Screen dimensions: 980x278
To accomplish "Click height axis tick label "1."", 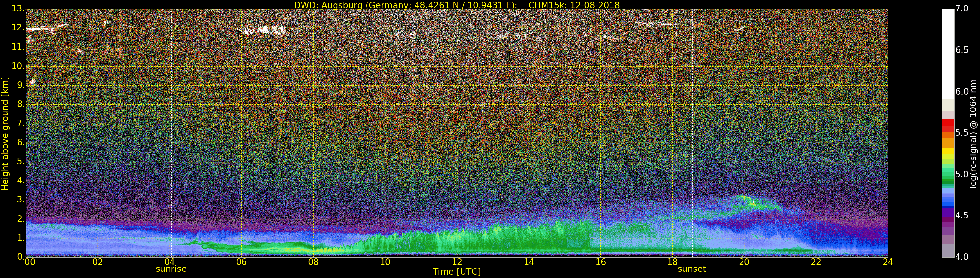I will click(21, 238).
